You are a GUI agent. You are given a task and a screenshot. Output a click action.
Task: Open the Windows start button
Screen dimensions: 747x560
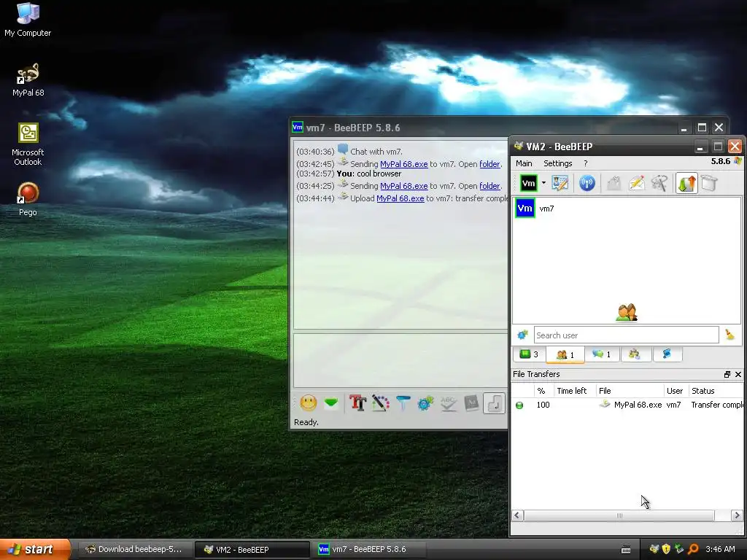(35, 549)
